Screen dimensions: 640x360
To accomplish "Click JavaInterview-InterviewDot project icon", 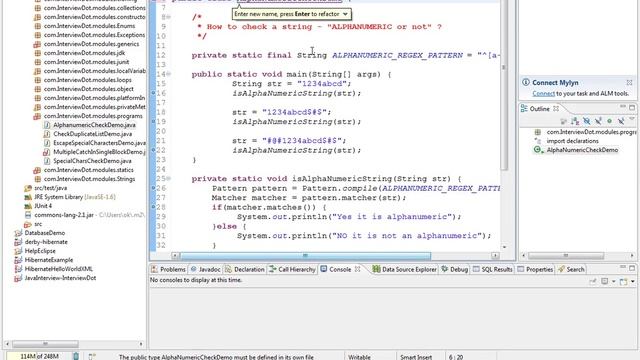I will [x=18, y=278].
